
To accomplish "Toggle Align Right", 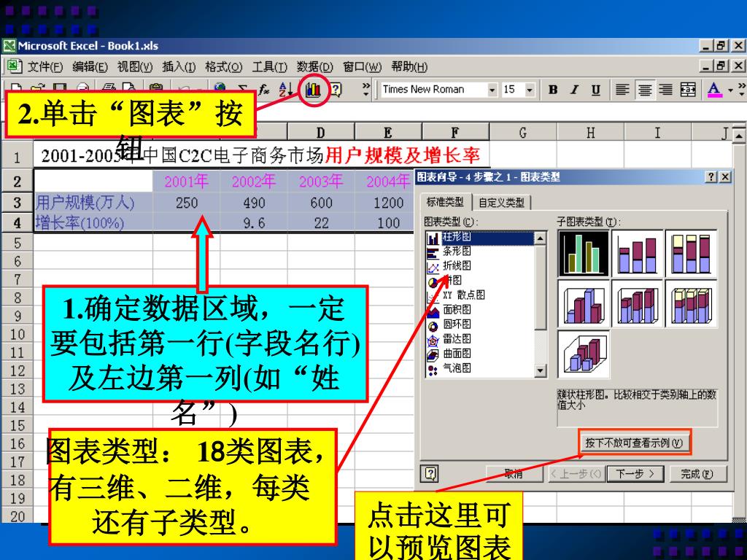I will [665, 90].
